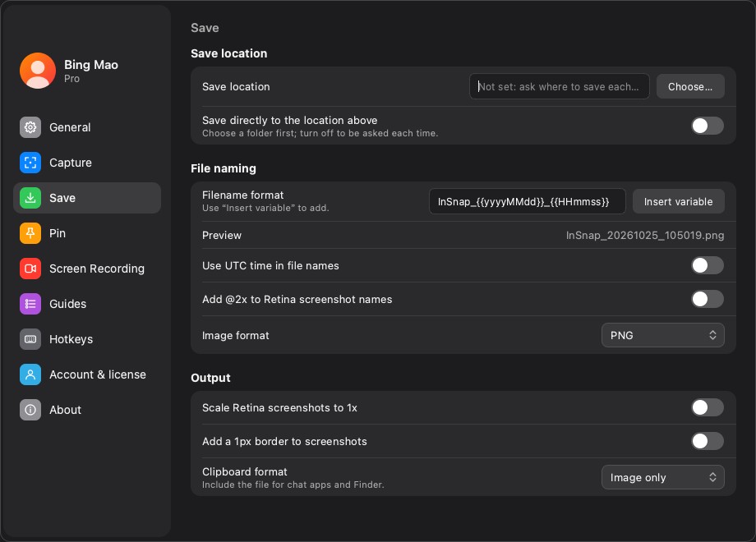Click the Insert variable button
The height and width of the screenshot is (542, 756).
(679, 202)
